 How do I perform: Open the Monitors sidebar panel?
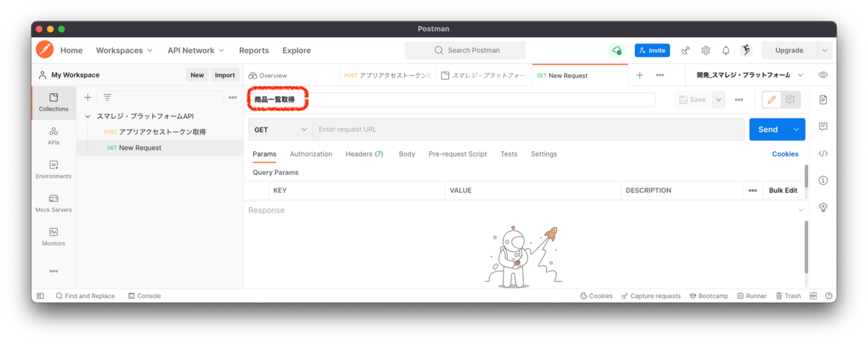click(54, 237)
